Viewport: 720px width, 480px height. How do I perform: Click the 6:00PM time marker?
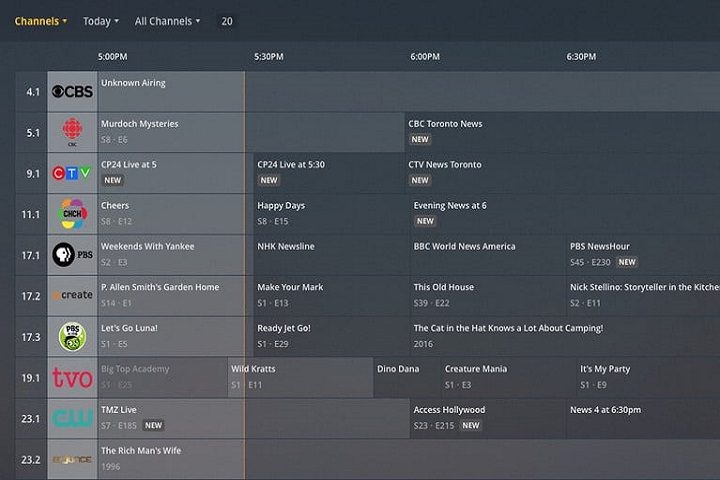pos(425,57)
